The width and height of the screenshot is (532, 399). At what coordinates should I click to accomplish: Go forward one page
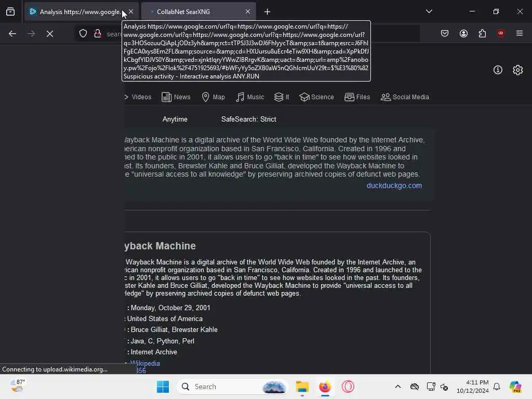pyautogui.click(x=31, y=34)
